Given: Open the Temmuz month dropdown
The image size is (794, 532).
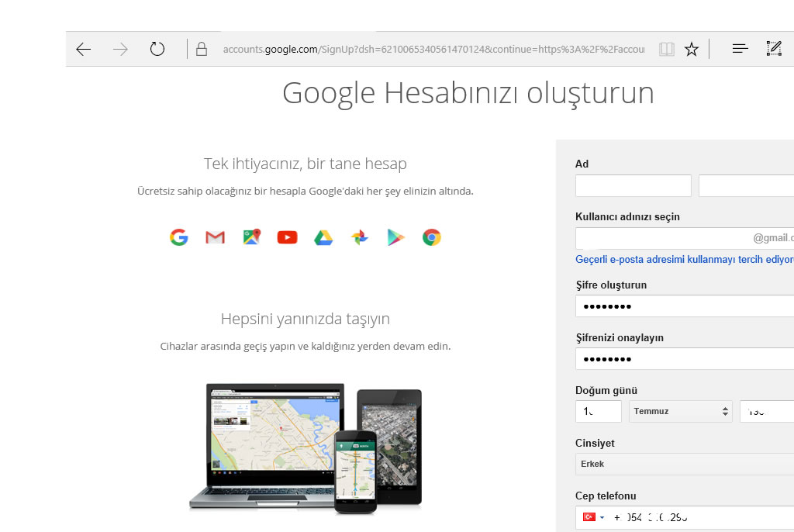Looking at the screenshot, I should [x=680, y=411].
